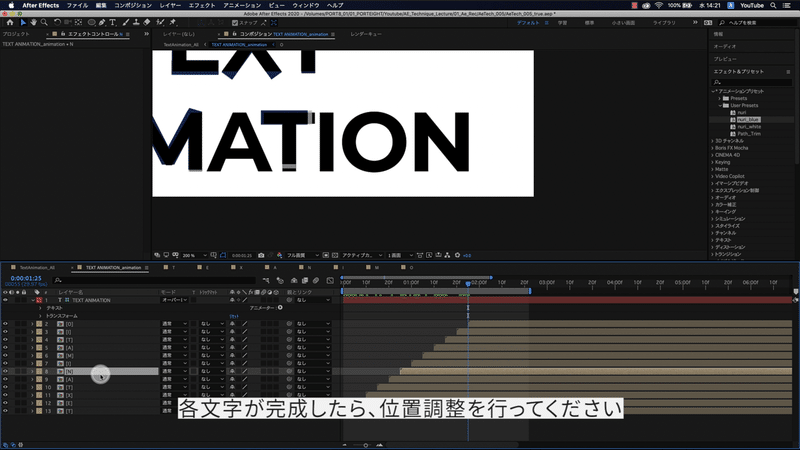Open the フル画質 resolution dropdown
Screen dimensions: 800x450
click(303, 255)
